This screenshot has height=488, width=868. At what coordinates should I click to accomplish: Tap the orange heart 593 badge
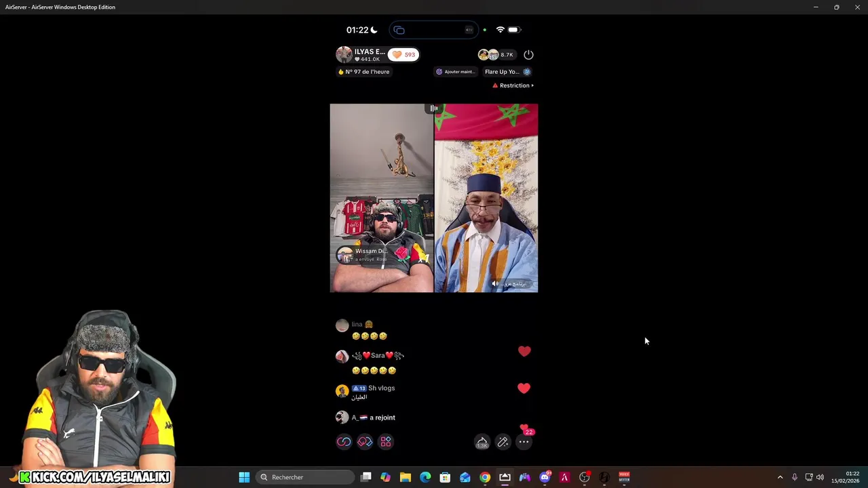click(403, 54)
